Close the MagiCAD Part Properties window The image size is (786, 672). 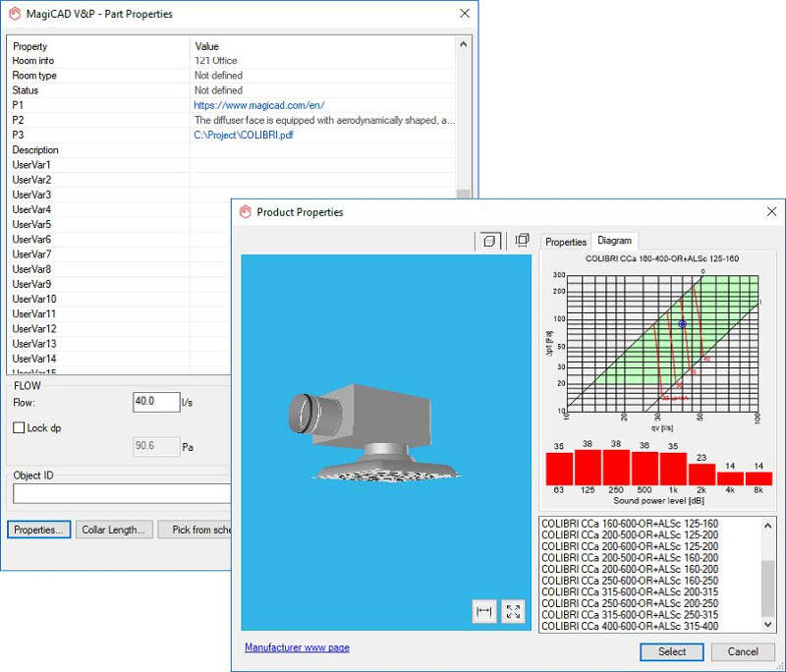[x=465, y=14]
